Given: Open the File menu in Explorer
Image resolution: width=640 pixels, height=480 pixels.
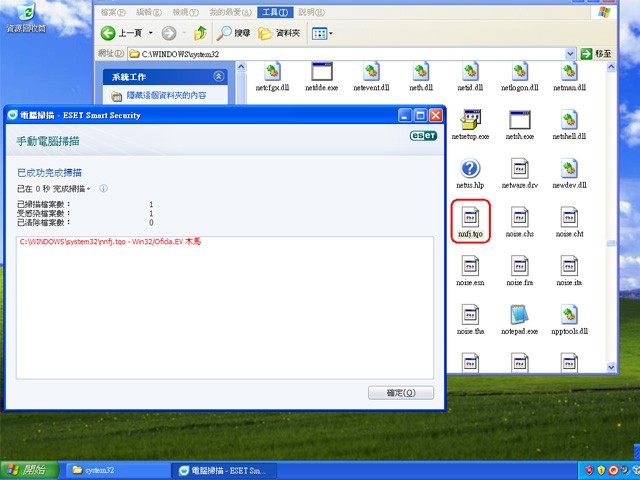Looking at the screenshot, I should (113, 12).
